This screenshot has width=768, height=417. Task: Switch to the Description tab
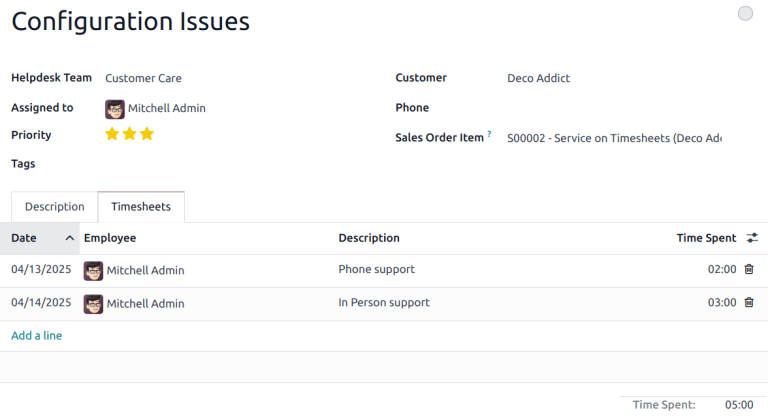55,207
